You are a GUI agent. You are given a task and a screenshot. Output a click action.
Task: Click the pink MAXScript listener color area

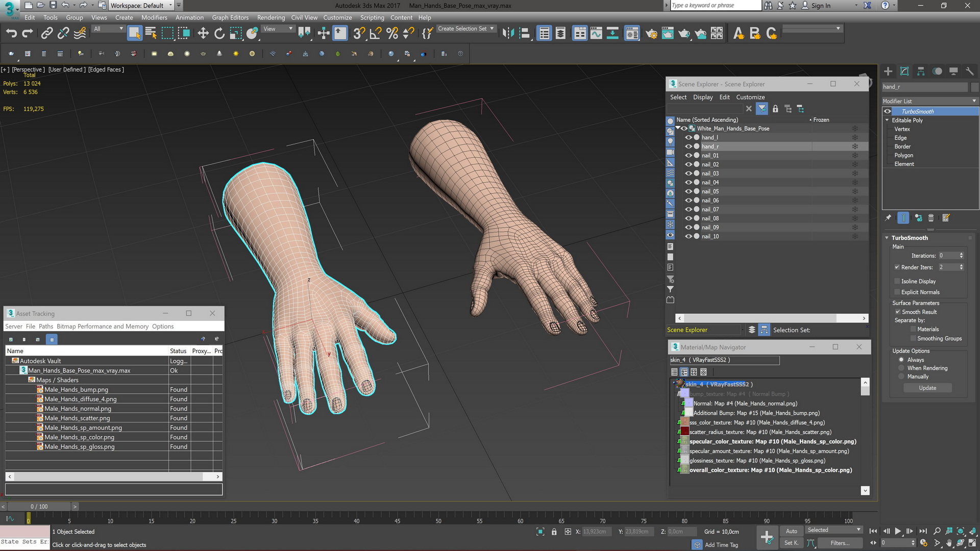[x=25, y=531]
